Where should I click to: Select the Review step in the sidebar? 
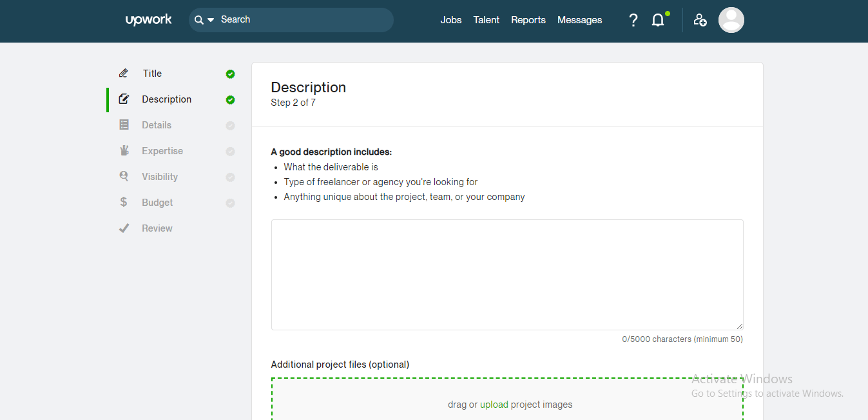(157, 228)
